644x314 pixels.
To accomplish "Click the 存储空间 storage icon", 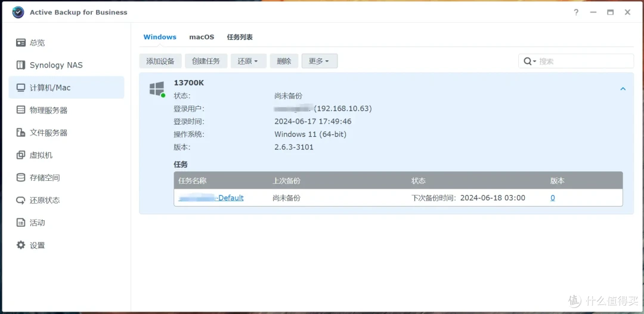I will pyautogui.click(x=20, y=177).
